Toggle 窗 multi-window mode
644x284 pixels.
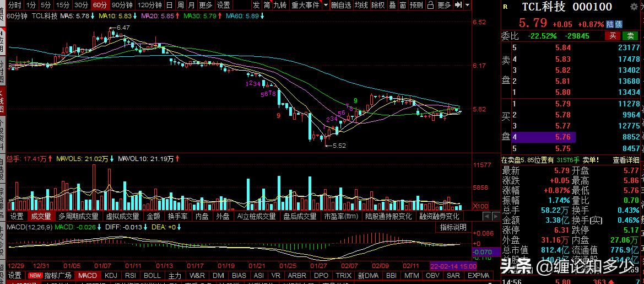pyautogui.click(x=403, y=6)
